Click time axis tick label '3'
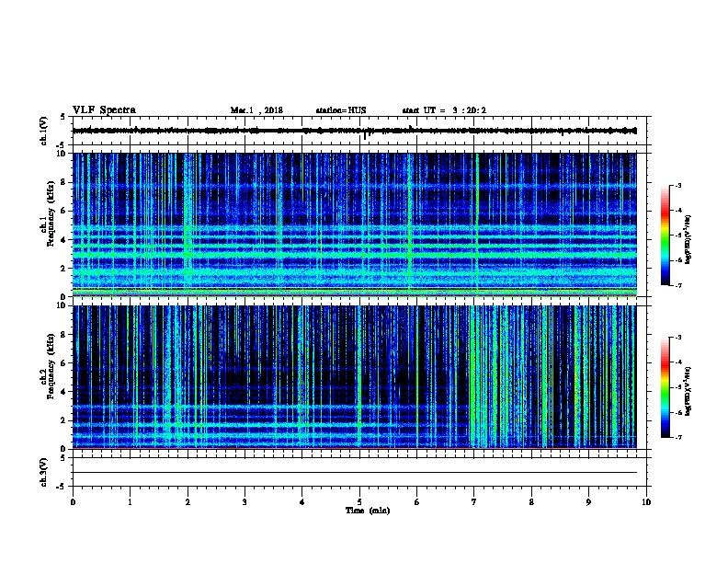 (245, 502)
